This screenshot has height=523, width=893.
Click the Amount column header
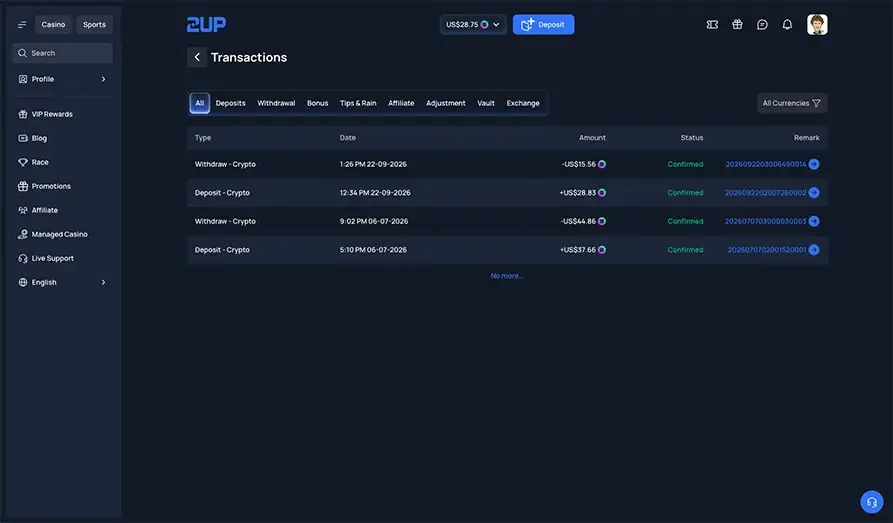pos(592,138)
